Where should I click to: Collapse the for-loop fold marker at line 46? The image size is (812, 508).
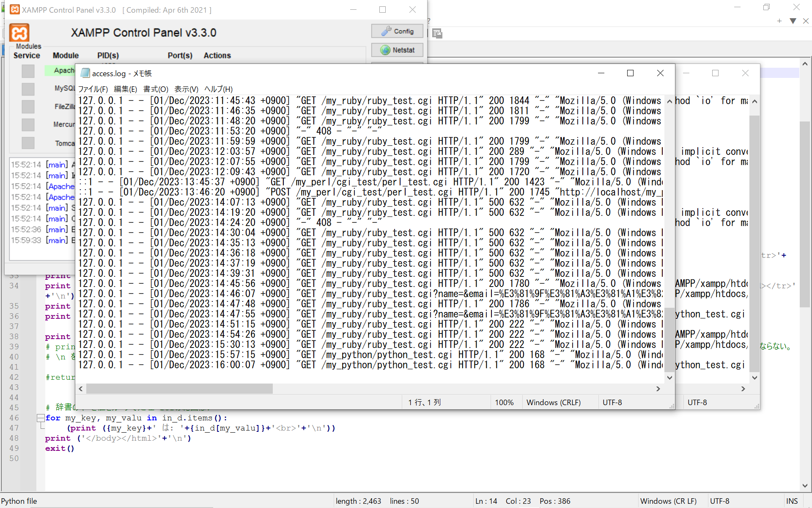41,418
